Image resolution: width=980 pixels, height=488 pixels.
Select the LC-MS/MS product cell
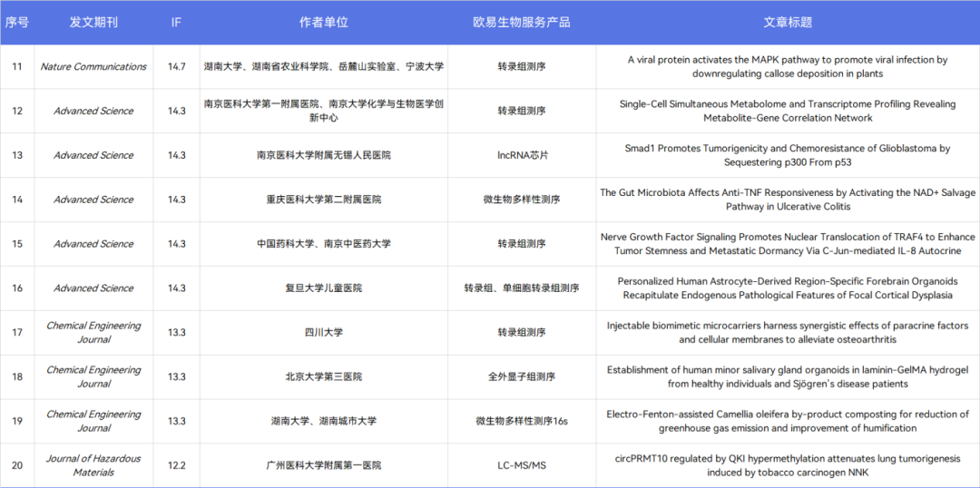pos(522,465)
